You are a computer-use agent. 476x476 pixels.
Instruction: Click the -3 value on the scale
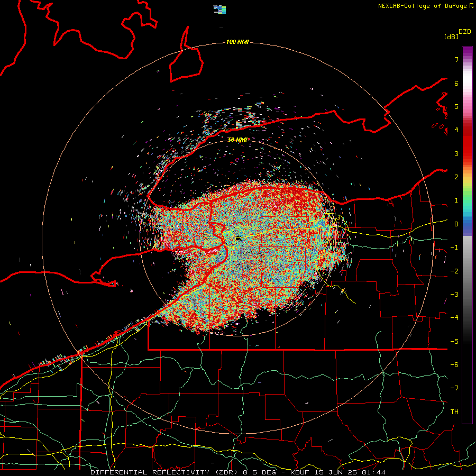[454, 295]
